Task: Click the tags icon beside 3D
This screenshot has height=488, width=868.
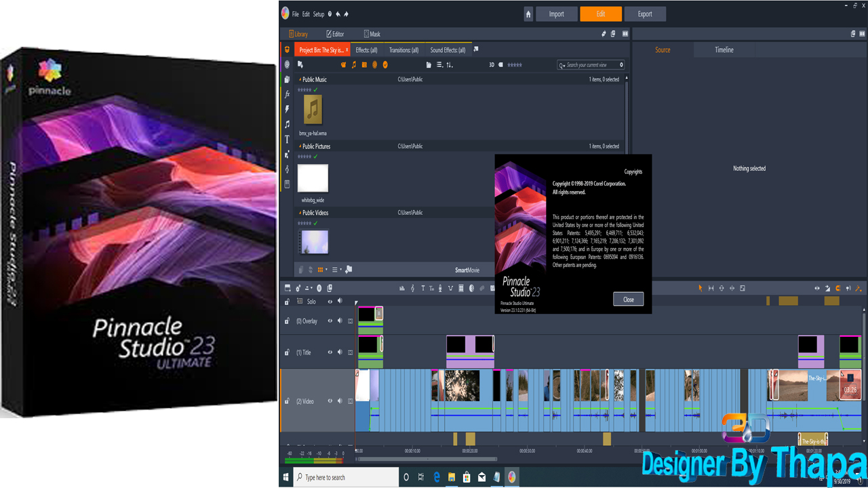Action: tap(501, 65)
